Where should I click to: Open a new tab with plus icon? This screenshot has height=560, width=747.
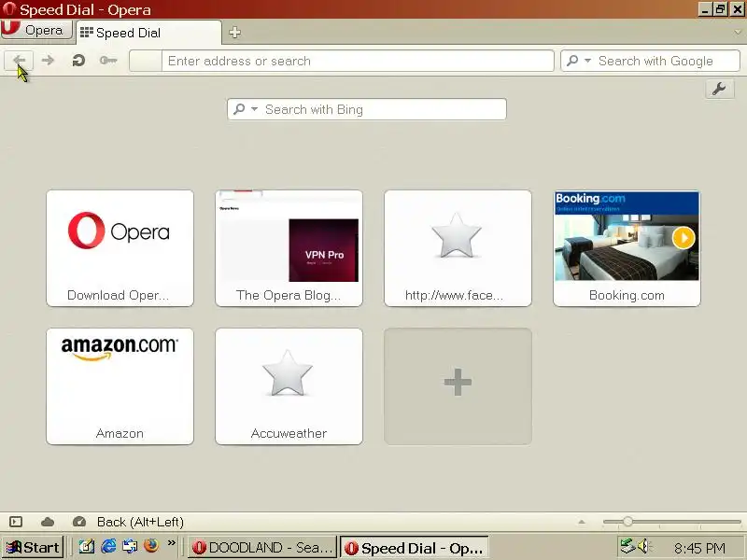point(234,33)
